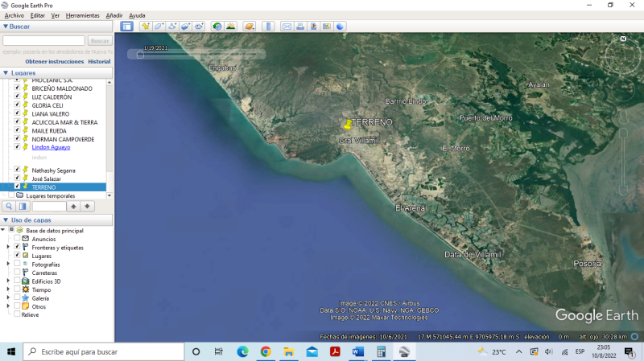Select the Ruler measurement tool
The width and height of the screenshot is (644, 361).
(268, 27)
